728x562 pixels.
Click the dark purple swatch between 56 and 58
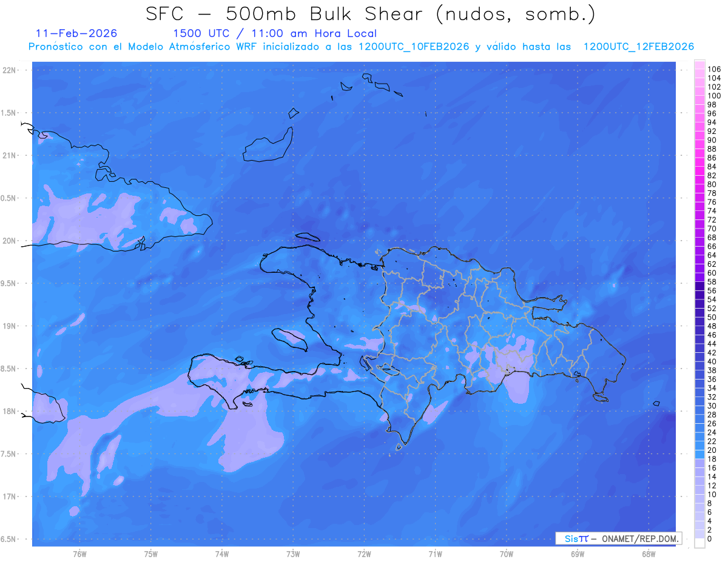[x=699, y=287]
